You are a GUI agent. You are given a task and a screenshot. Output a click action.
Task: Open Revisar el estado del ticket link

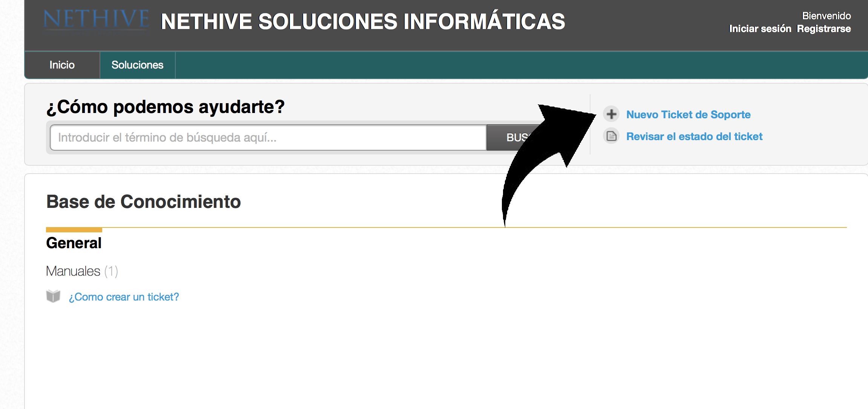point(694,136)
